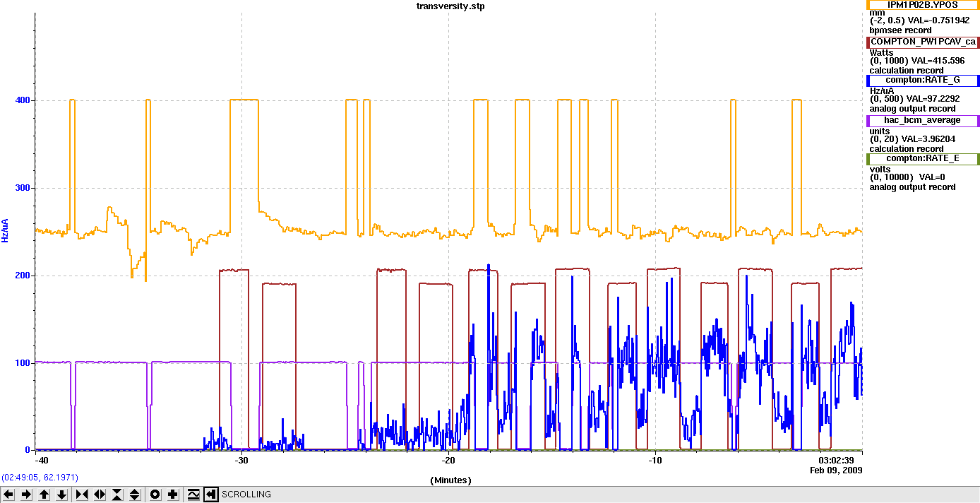Click the transversity.stp plot title
The width and height of the screenshot is (980, 503).
450,6
